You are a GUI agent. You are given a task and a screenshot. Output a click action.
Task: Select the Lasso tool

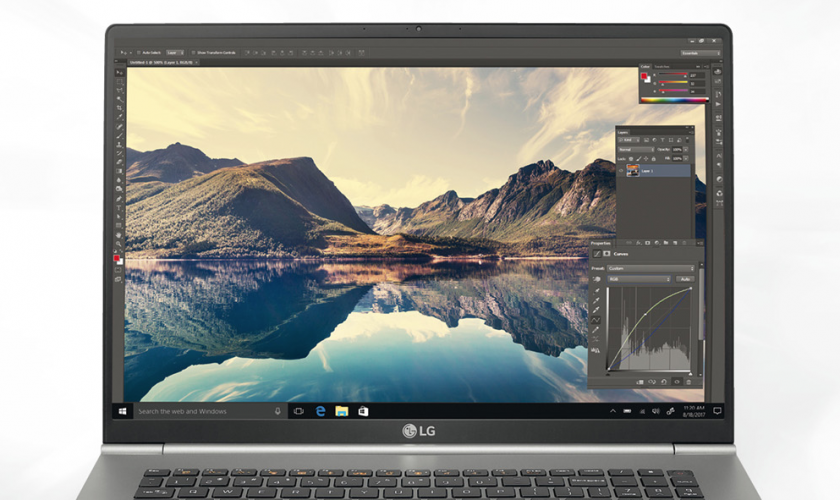tap(119, 90)
